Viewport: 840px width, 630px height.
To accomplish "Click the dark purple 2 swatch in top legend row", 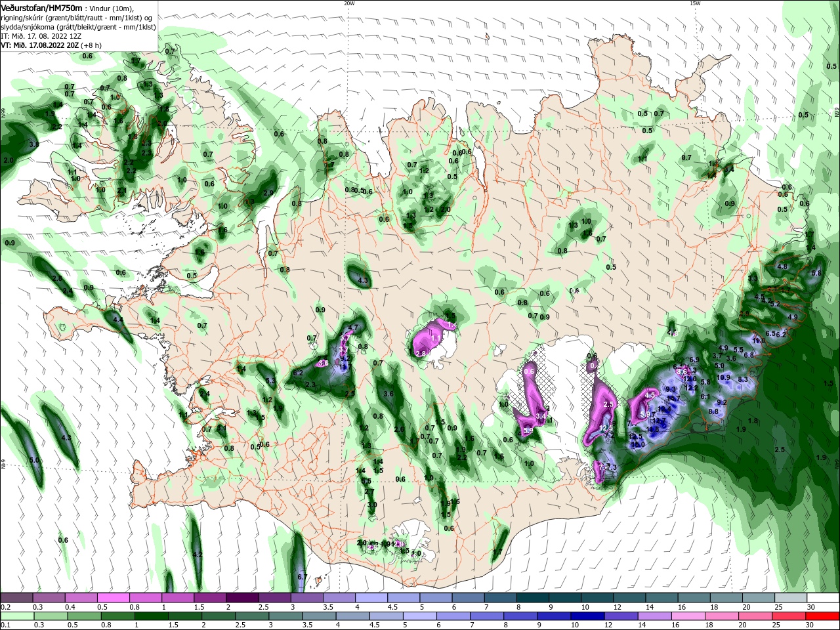I will [242, 598].
